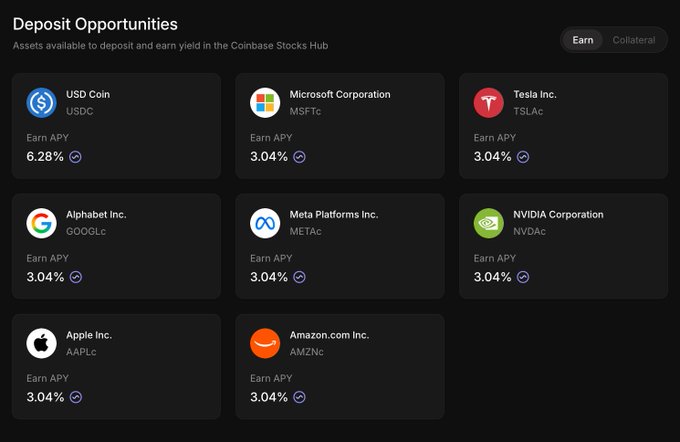Screen dimensions: 680x442
Task: Click the Deposit Opportunities heading
Action: coord(95,24)
